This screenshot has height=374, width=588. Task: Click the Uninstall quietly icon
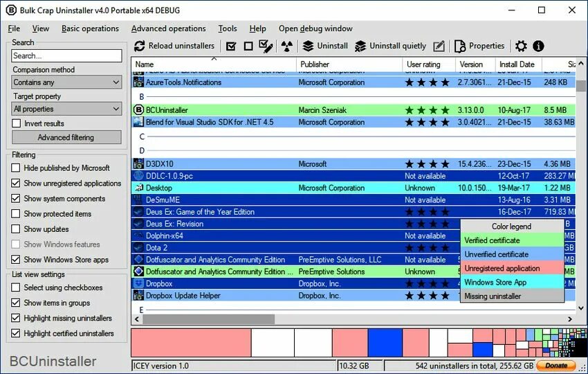pos(360,46)
